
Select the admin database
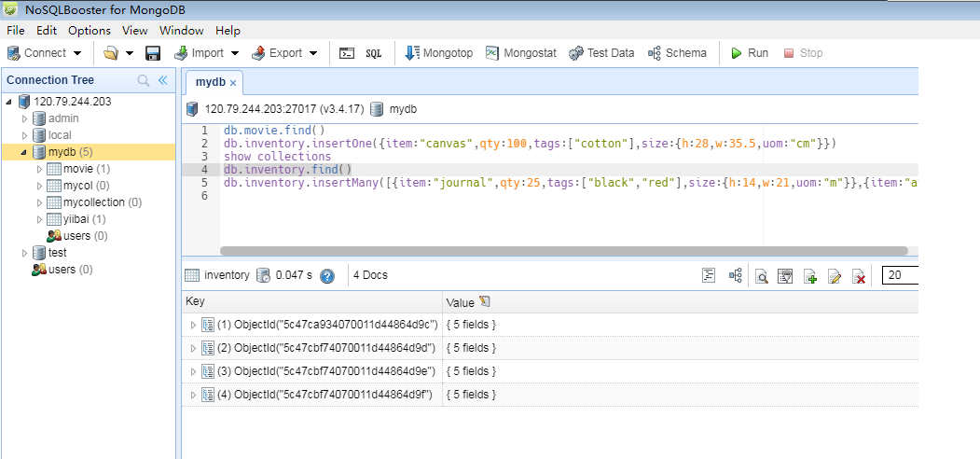pyautogui.click(x=63, y=118)
